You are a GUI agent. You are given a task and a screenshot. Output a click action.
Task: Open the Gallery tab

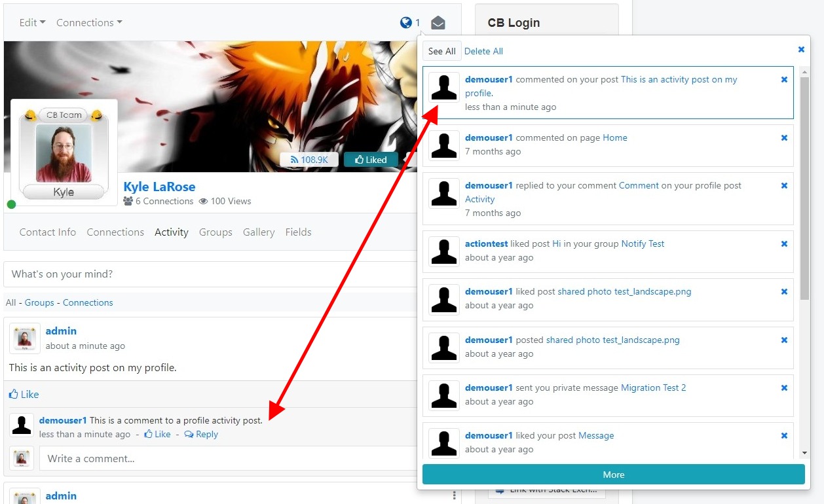259,232
